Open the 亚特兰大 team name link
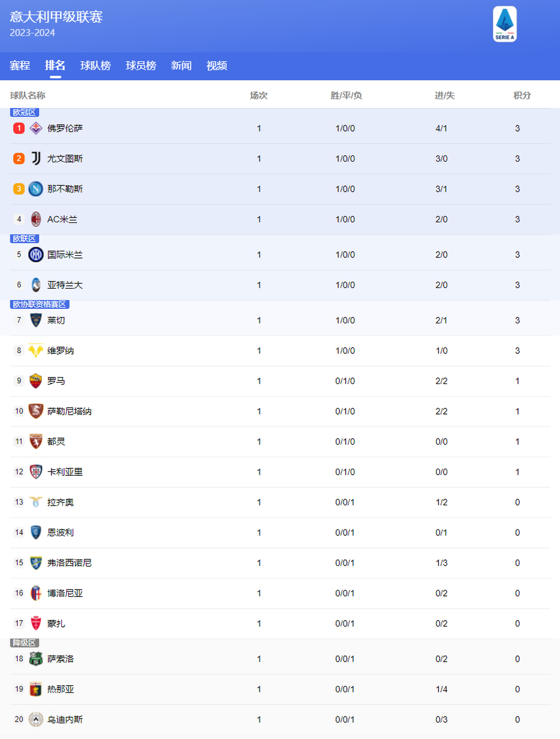Image resolution: width=560 pixels, height=739 pixels. 65,285
